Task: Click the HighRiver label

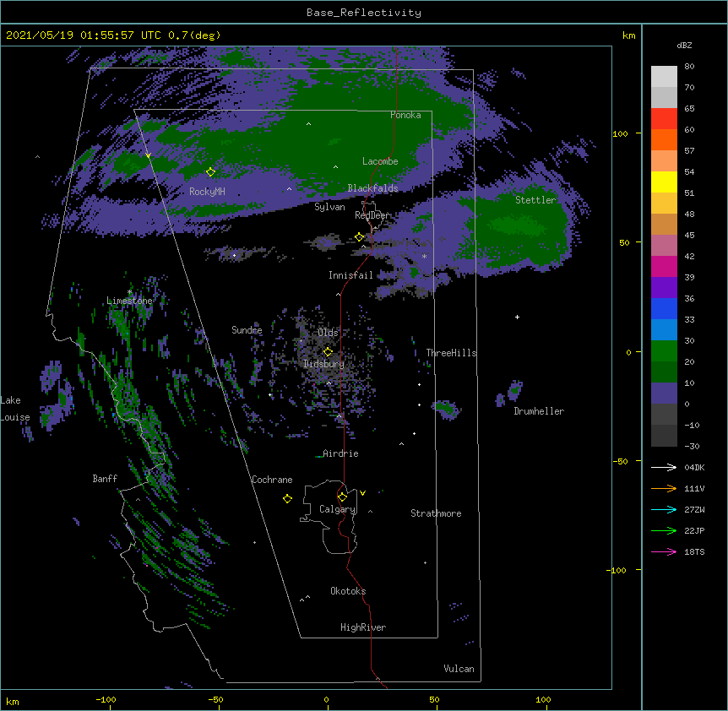Action: (363, 627)
